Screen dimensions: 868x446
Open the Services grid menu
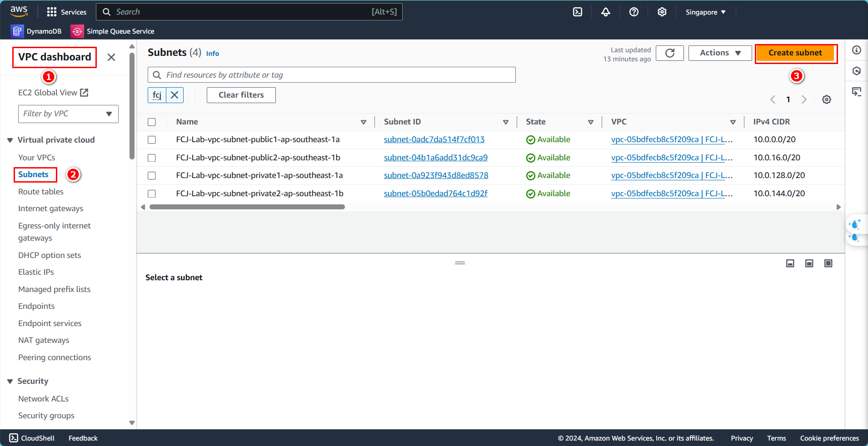click(66, 12)
